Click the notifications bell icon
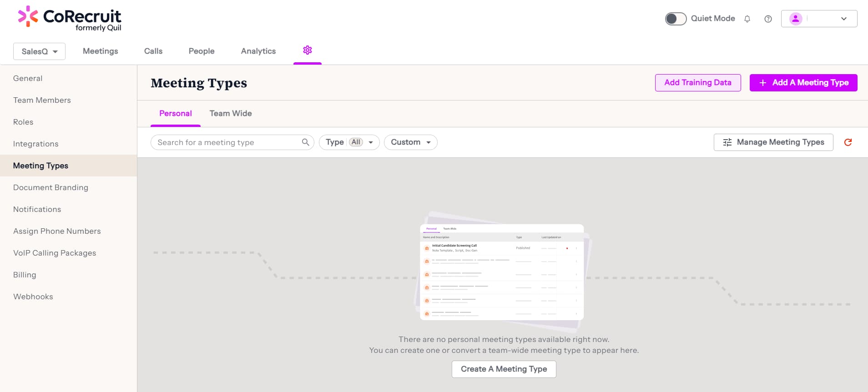This screenshot has width=868, height=392. click(747, 19)
